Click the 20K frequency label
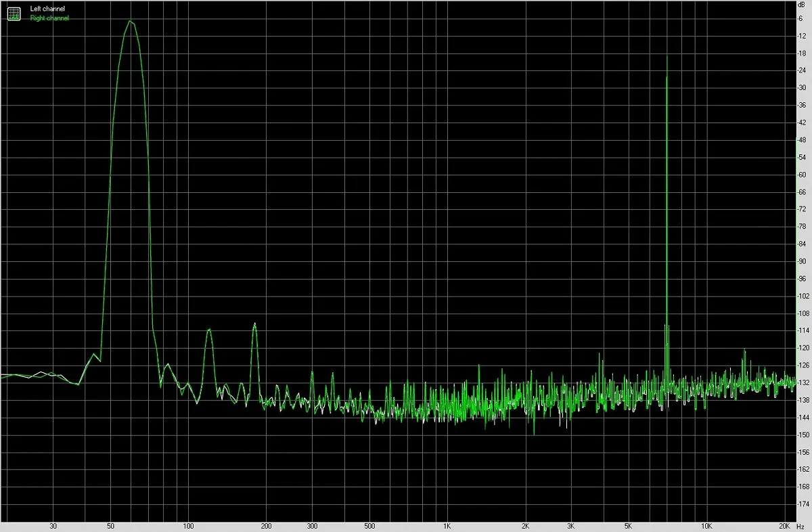This screenshot has height=532, width=812. coord(784,526)
